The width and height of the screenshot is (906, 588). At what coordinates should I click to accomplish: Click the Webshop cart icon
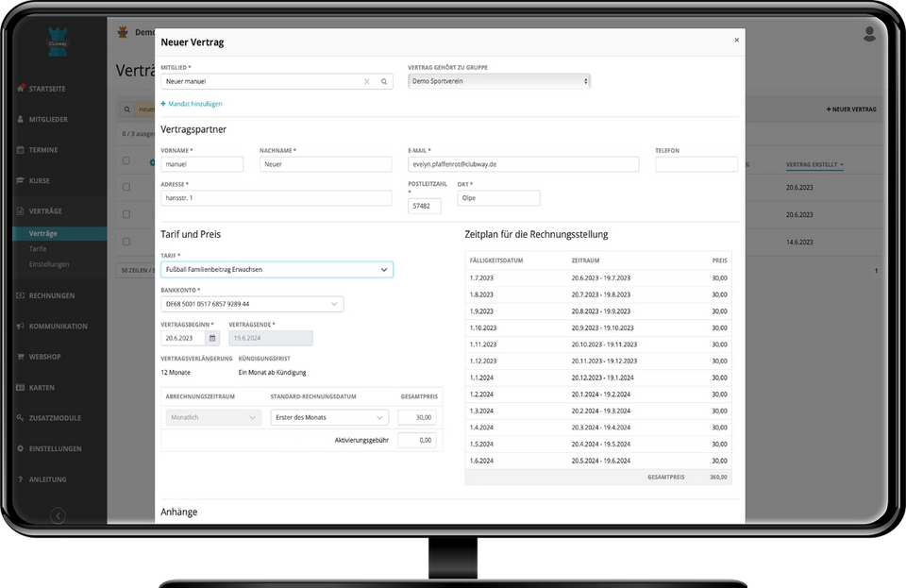(21, 357)
